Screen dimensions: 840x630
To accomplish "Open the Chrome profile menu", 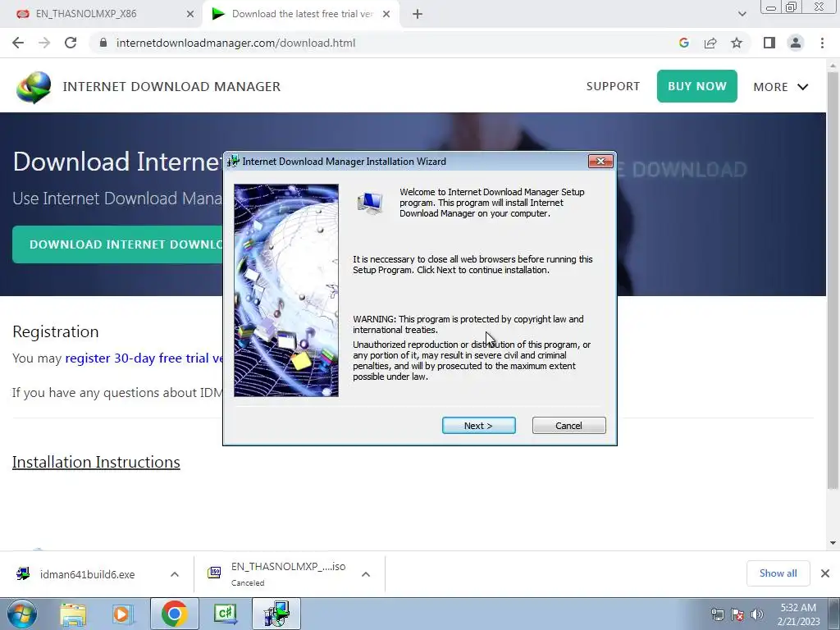I will coord(796,43).
